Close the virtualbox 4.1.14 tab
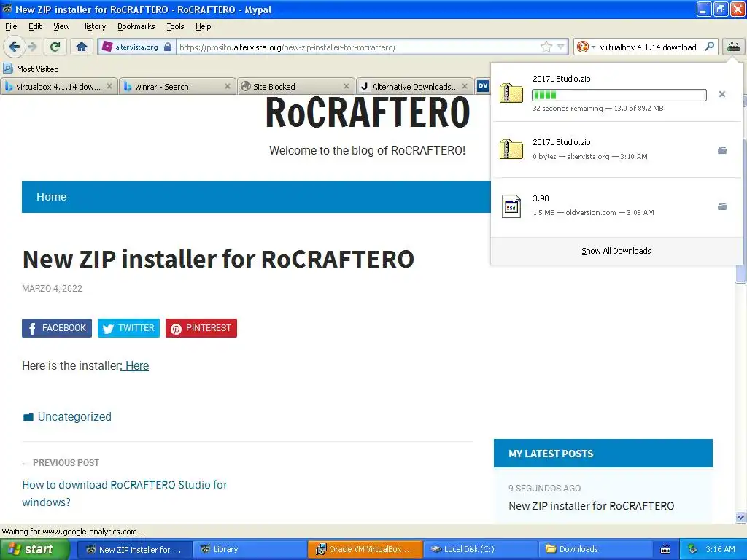This screenshot has height=560, width=747. click(109, 86)
